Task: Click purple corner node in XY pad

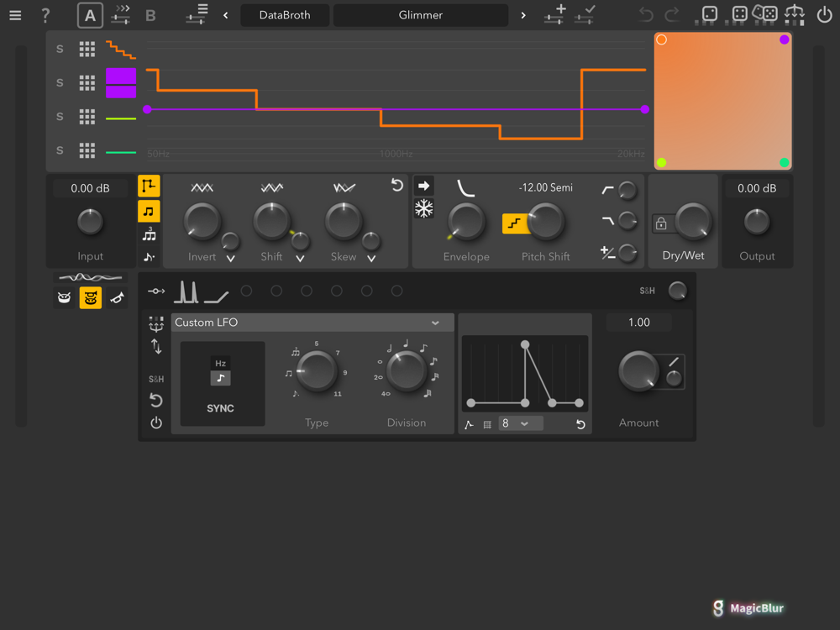Action: coord(785,39)
